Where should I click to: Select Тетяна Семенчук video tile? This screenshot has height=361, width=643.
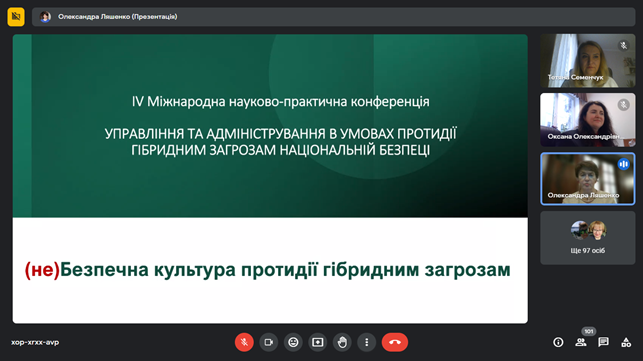(588, 61)
